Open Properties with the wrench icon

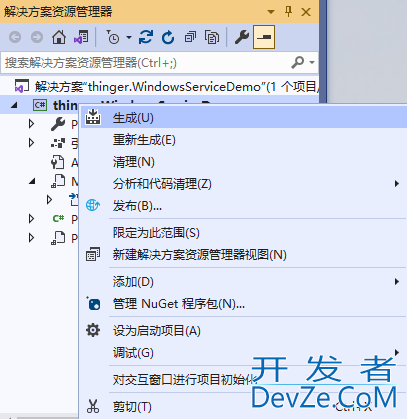tap(242, 37)
